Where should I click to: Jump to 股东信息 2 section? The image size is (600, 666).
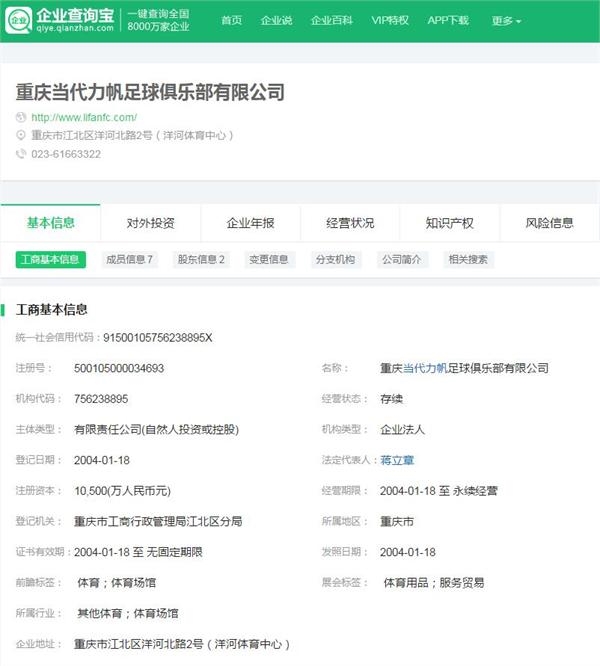pyautogui.click(x=201, y=260)
